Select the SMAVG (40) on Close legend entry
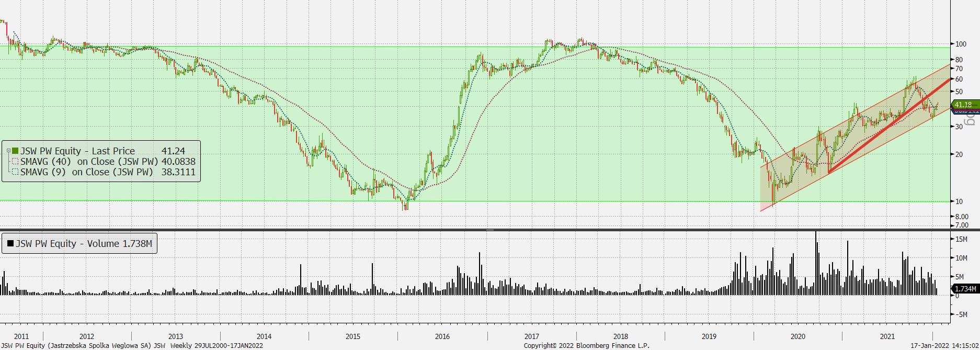Image resolution: width=980 pixels, height=350 pixels. point(89,162)
